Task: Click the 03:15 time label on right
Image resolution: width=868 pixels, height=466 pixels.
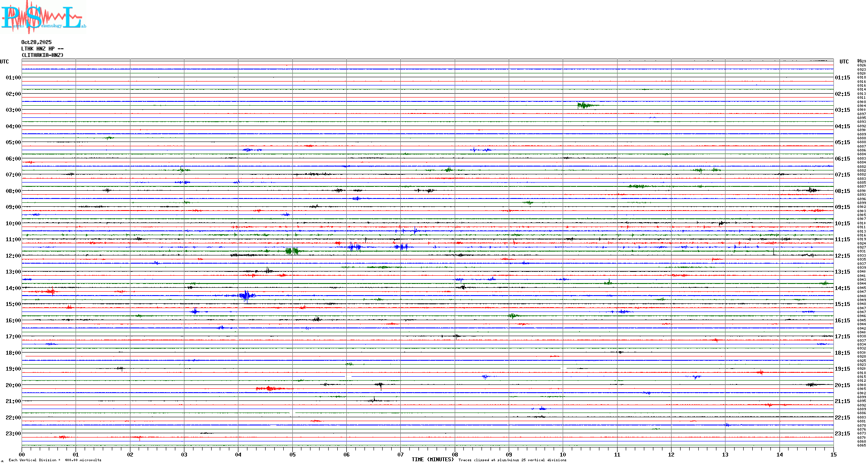Action: click(842, 110)
